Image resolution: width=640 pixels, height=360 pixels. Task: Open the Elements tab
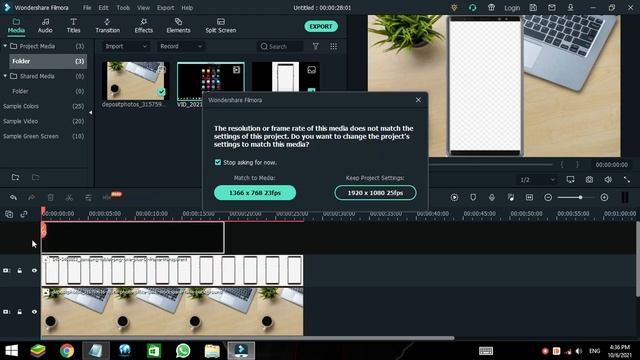pyautogui.click(x=178, y=26)
